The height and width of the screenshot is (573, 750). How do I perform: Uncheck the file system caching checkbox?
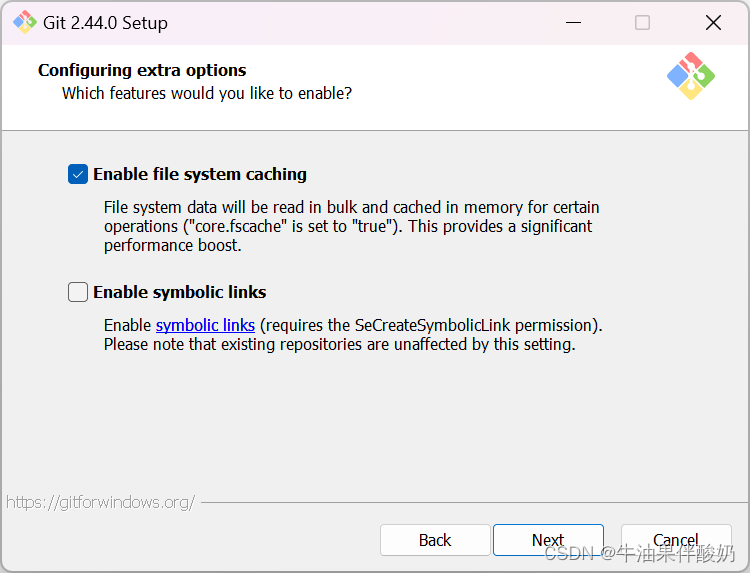pyautogui.click(x=78, y=174)
